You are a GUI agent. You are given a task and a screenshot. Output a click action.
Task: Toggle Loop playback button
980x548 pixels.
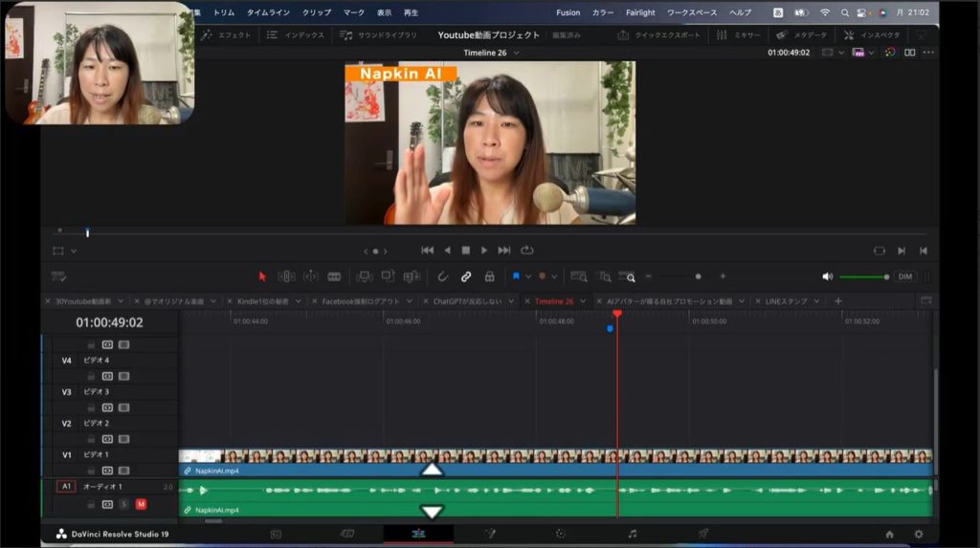point(526,251)
